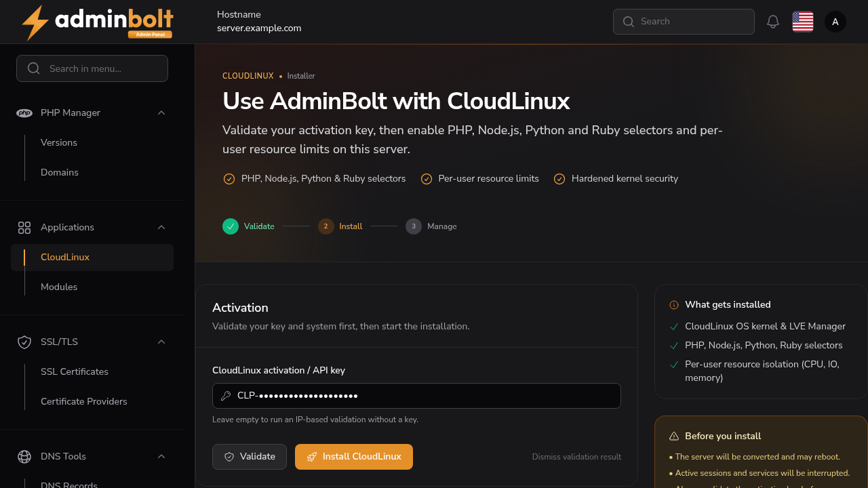This screenshot has width=868, height=488.
Task: Collapse the SSL/TLS section chevron
Action: click(161, 342)
